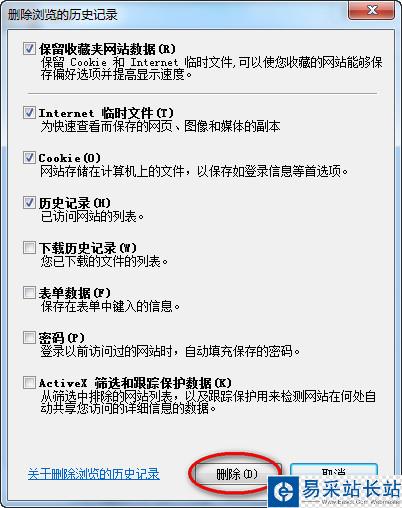
Task: Click the 易采站长站 watermark logo icon
Action: point(283,492)
